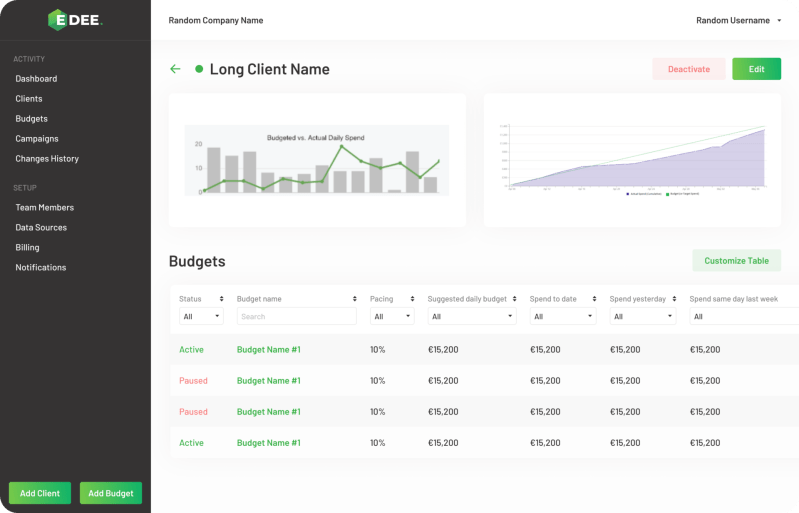Sort by Budget name column arrows
The width and height of the screenshot is (799, 513).
(x=355, y=299)
